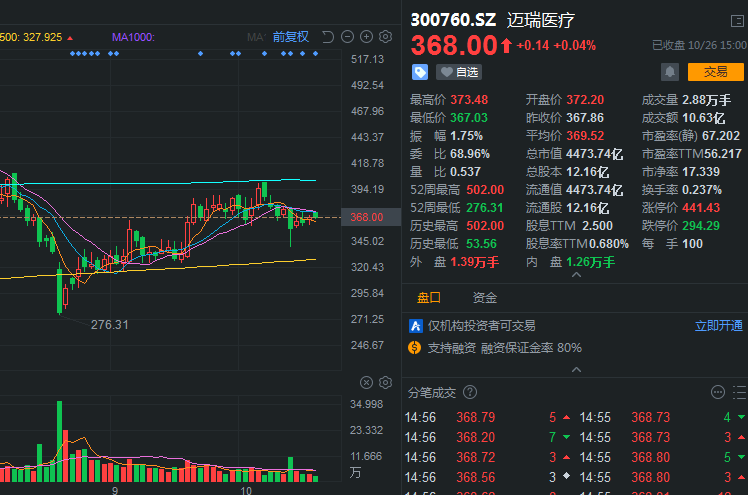Toggle the panel layout icon at top right
Viewport: 748px width, 495px height.
(737, 21)
